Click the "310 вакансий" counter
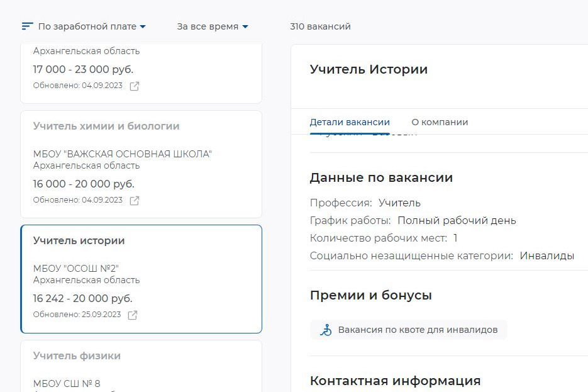The height and width of the screenshot is (392, 588). point(320,26)
